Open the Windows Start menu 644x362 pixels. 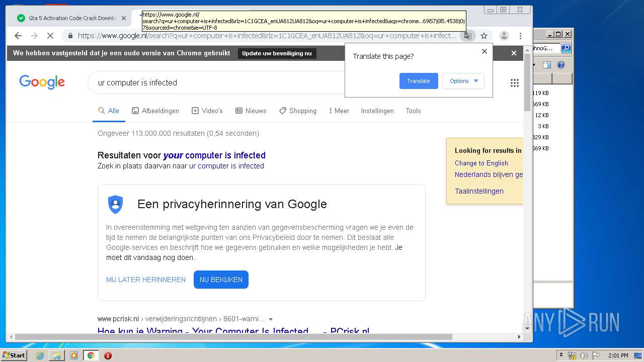(14, 355)
